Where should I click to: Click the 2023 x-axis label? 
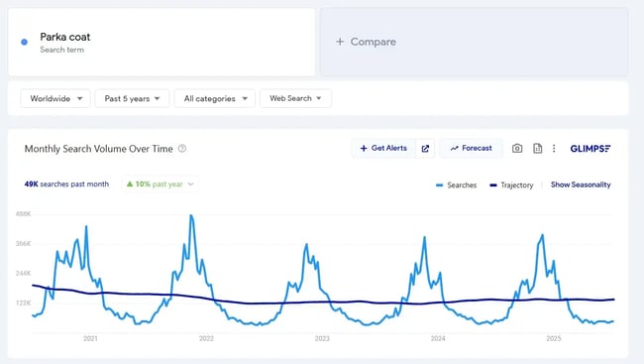point(322,338)
